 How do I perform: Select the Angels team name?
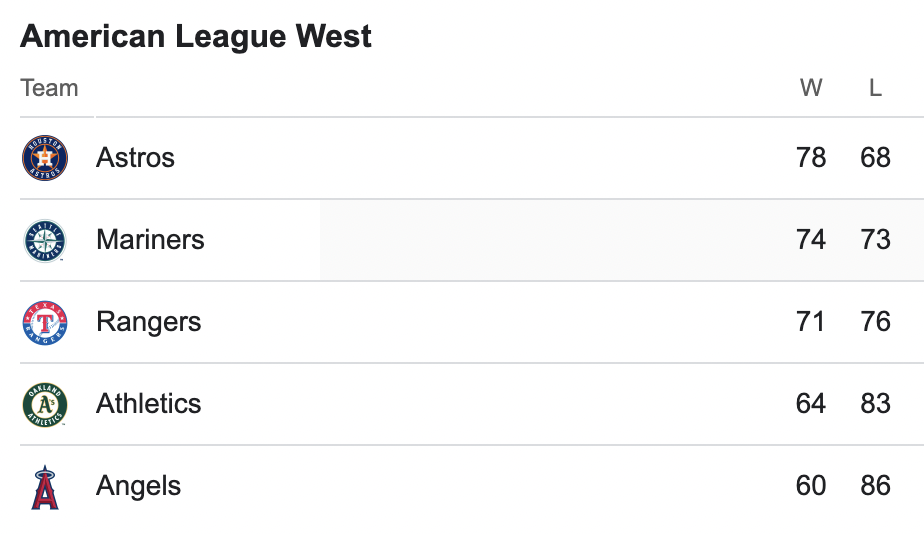click(138, 486)
